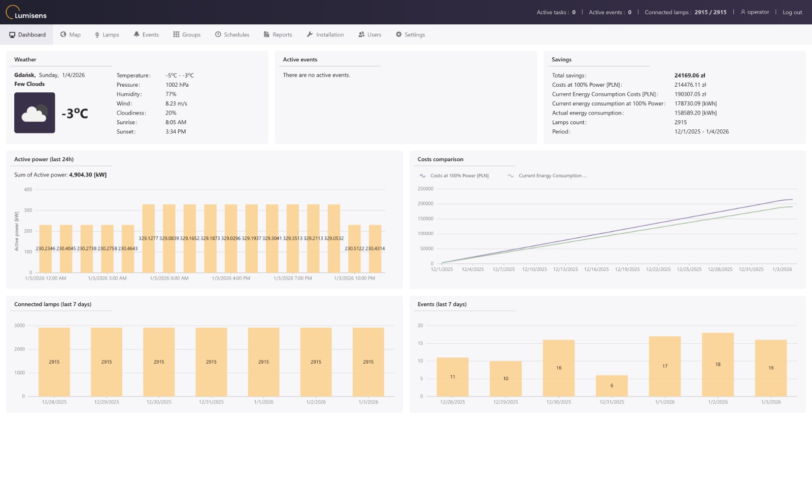Click 'There are no active events' text
This screenshot has width=812, height=504.
[x=317, y=75]
